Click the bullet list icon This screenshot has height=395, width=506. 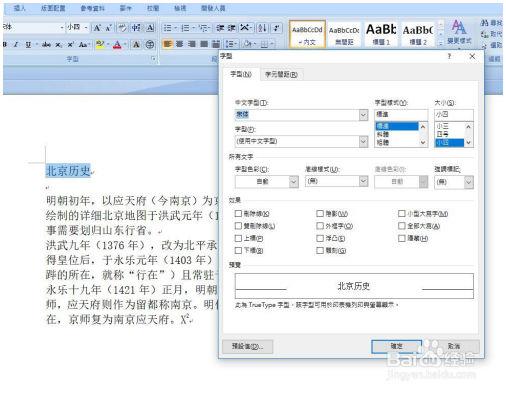[168, 28]
